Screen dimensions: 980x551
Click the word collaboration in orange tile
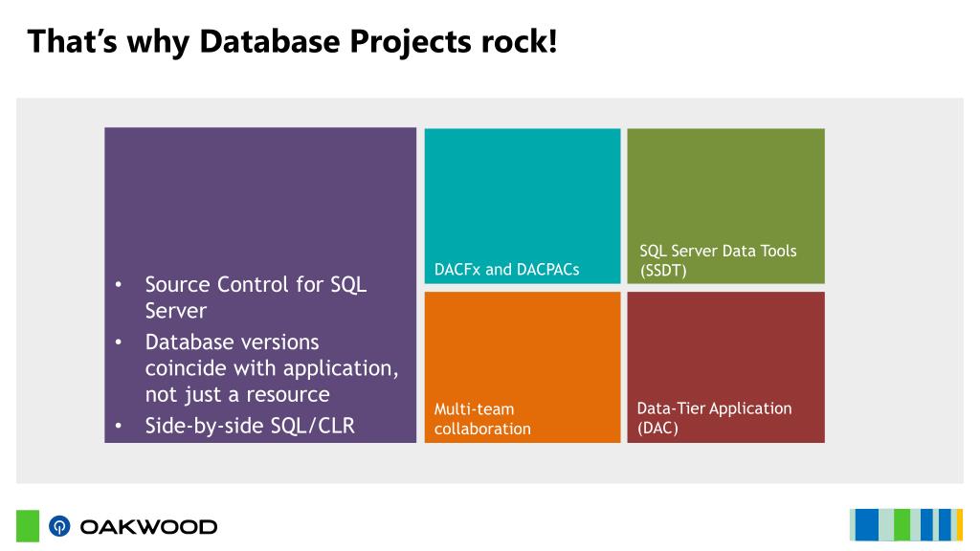click(x=482, y=429)
